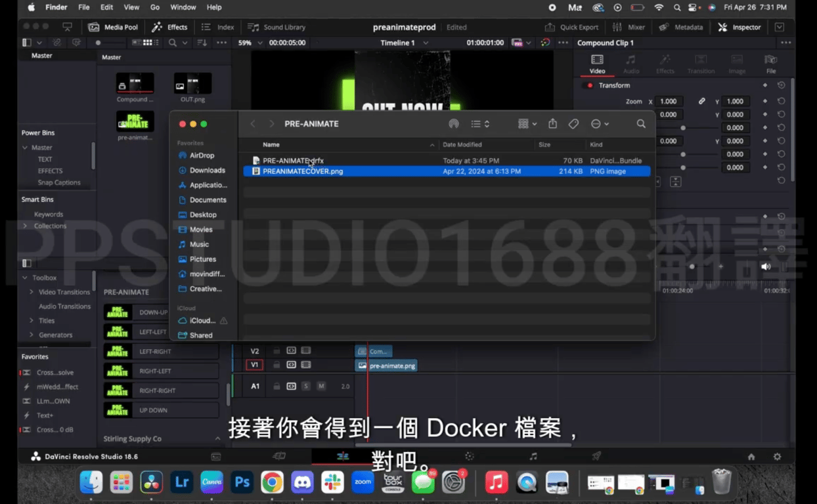Click the Finder search magnifier icon
817x504 pixels.
(641, 123)
